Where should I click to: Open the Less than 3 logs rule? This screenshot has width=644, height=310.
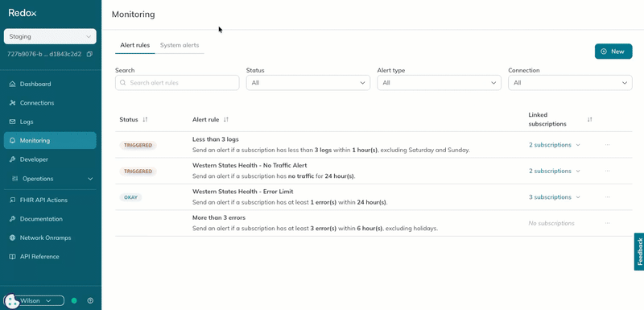point(215,139)
